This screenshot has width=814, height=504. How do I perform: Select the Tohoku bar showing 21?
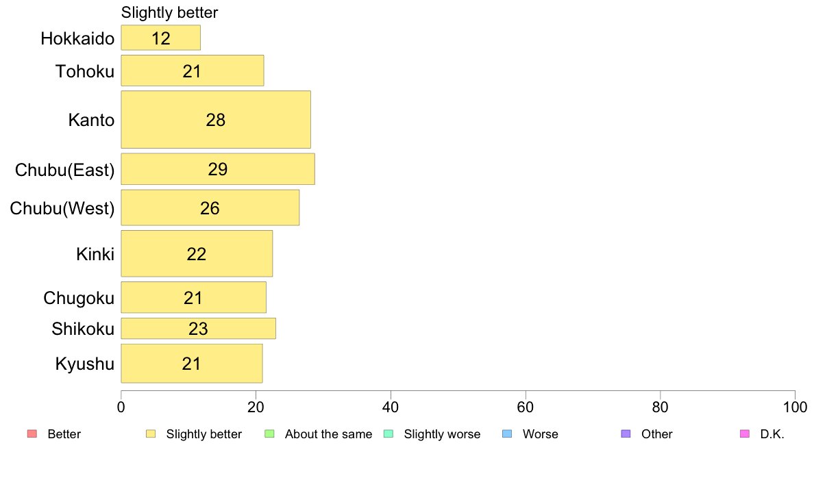192,71
